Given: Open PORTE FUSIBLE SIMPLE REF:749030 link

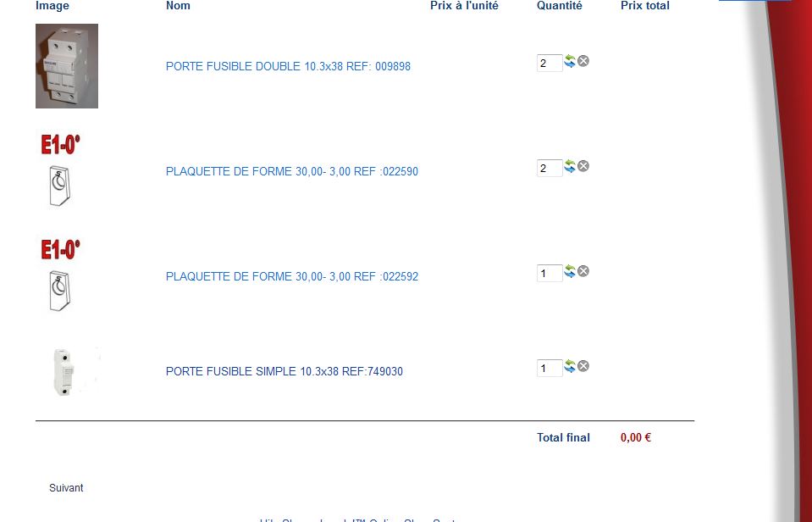Looking at the screenshot, I should click(284, 371).
